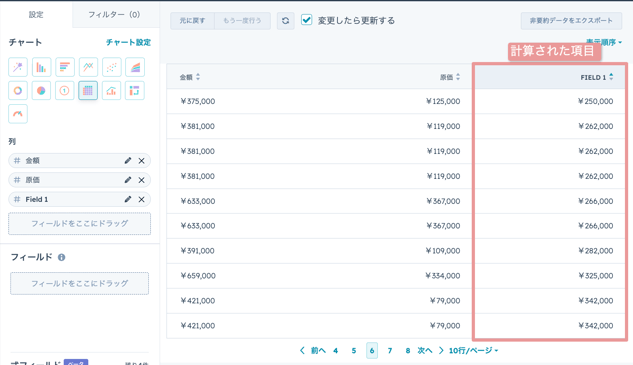633x365 pixels.
Task: Go to next page arrow
Action: pyautogui.click(x=441, y=350)
